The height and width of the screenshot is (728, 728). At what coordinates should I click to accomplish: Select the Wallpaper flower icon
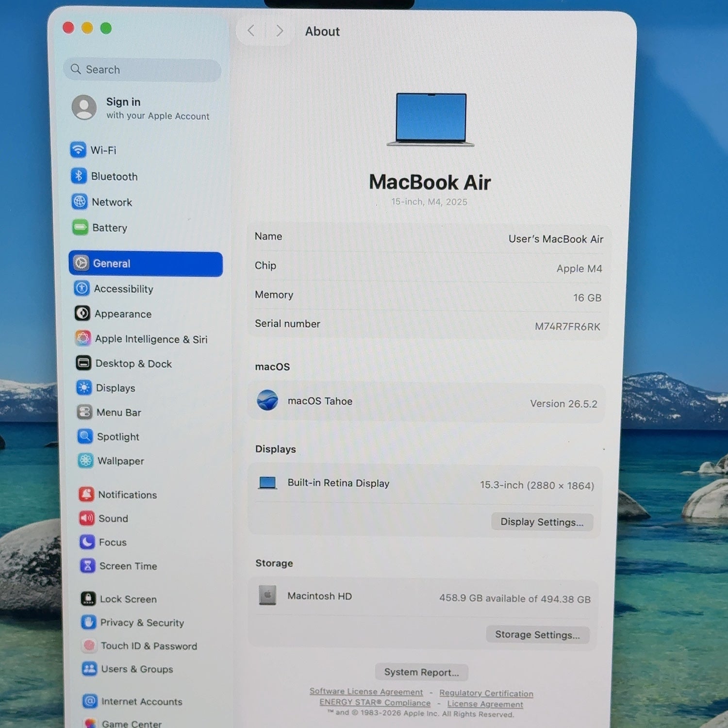pos(85,460)
